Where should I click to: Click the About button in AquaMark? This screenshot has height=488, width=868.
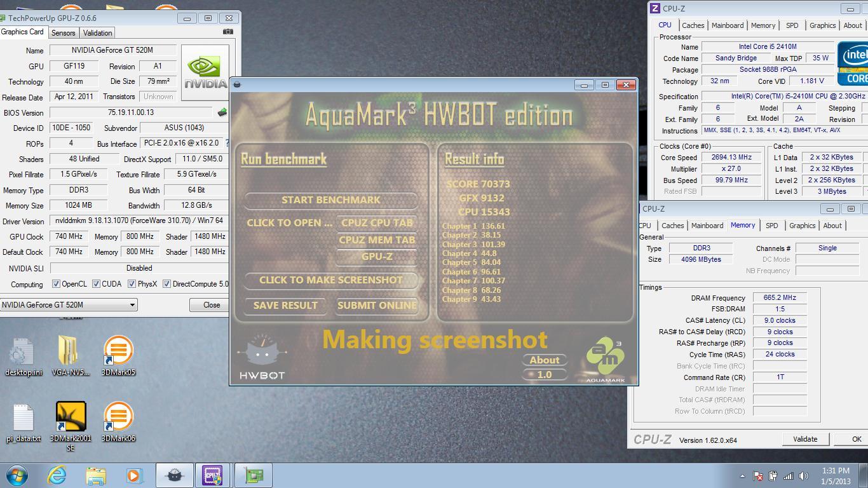[x=545, y=360]
